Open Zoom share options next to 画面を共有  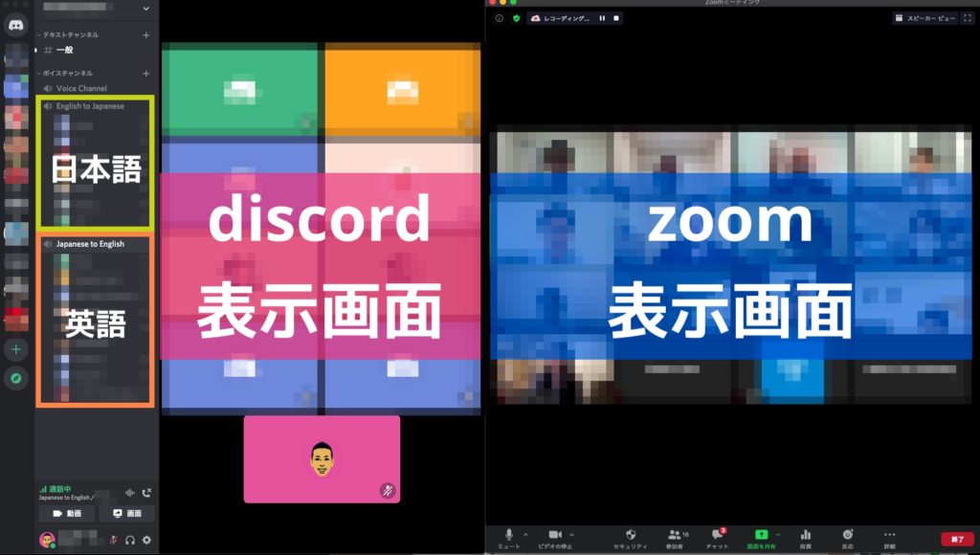[778, 535]
